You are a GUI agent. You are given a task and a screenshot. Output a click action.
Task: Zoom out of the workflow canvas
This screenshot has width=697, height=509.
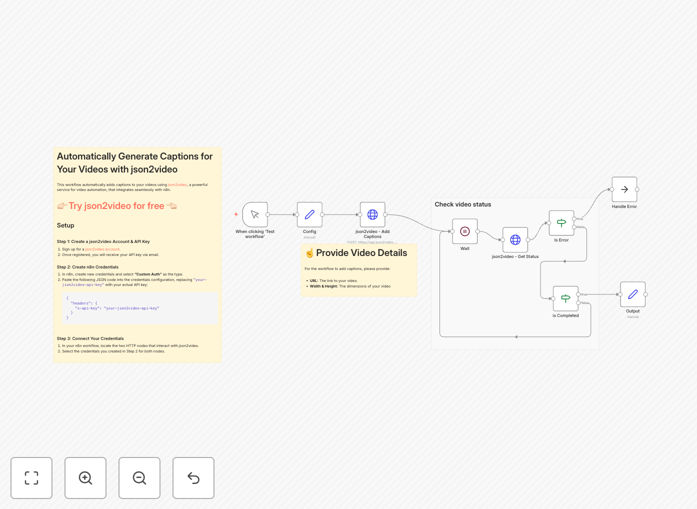click(x=139, y=478)
